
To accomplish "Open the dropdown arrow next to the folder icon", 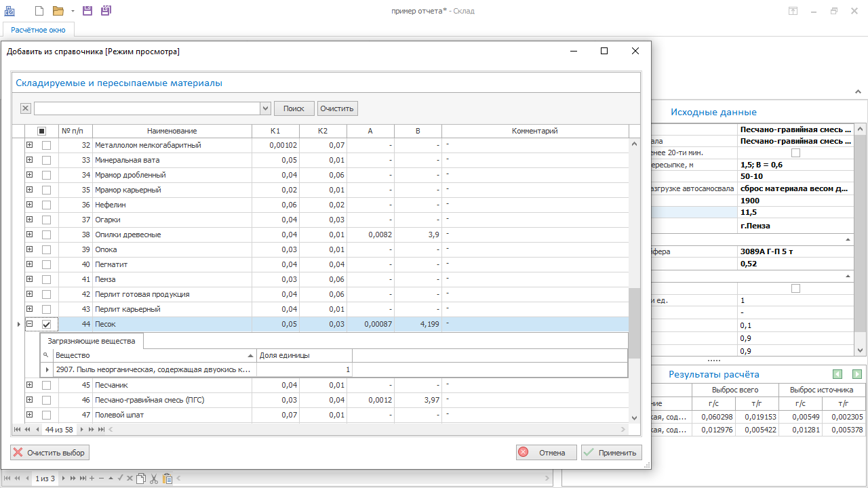I will pos(73,11).
